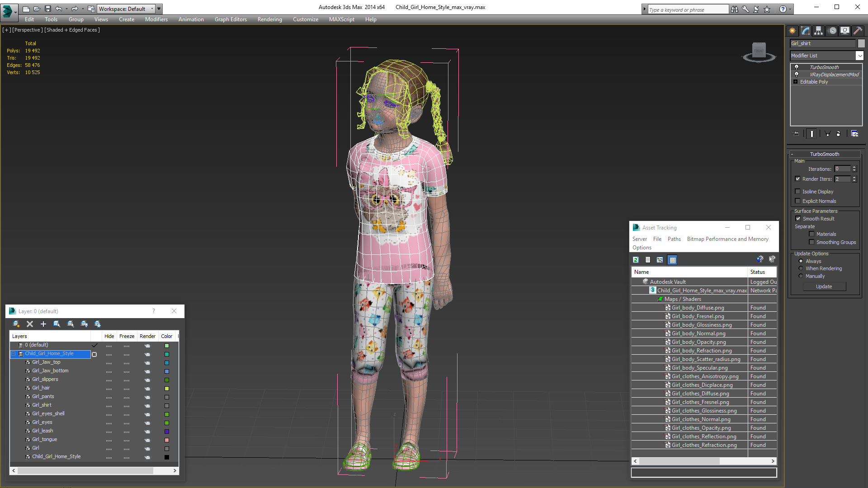The height and width of the screenshot is (488, 868).
Task: Click the TurboSmooth modifier icon
Action: 797,67
